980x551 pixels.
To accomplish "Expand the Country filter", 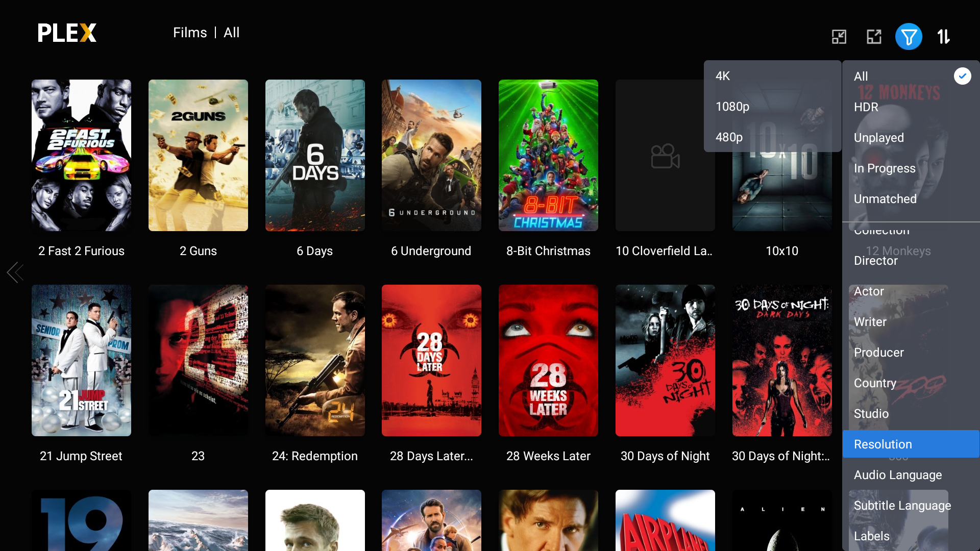I will click(x=911, y=383).
